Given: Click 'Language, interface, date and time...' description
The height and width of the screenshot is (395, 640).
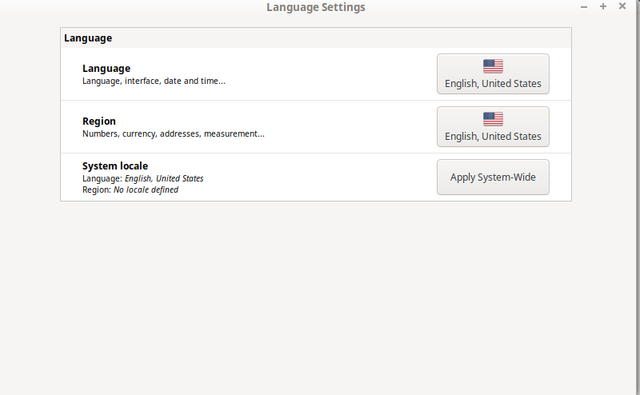Looking at the screenshot, I should tap(154, 81).
